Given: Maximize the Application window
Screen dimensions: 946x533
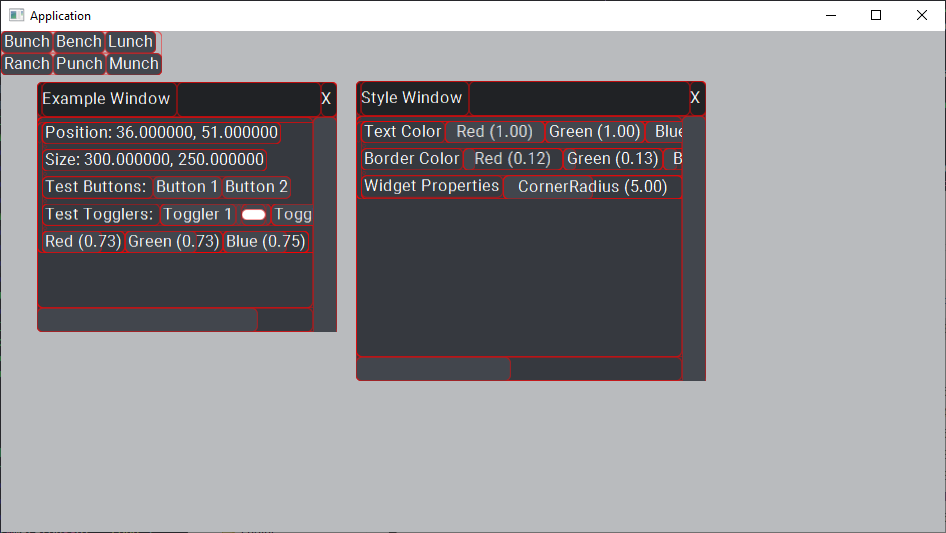Looking at the screenshot, I should click(x=876, y=16).
